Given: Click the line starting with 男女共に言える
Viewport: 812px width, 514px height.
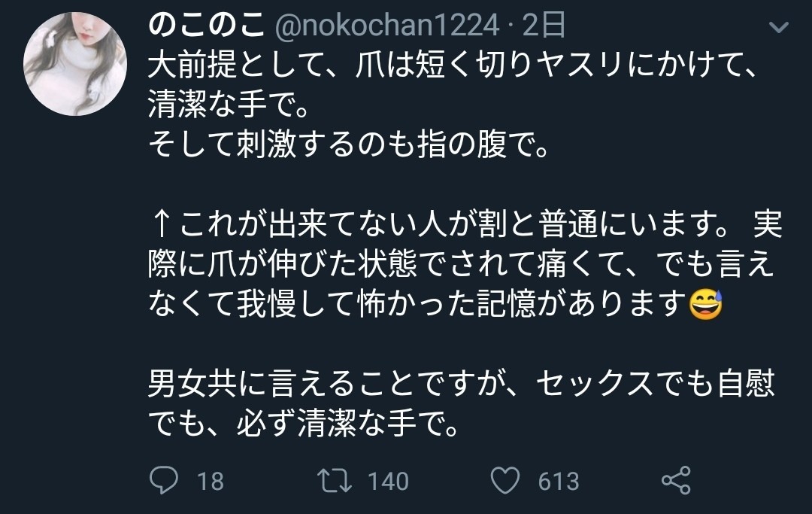Looking at the screenshot, I should pyautogui.click(x=460, y=387).
